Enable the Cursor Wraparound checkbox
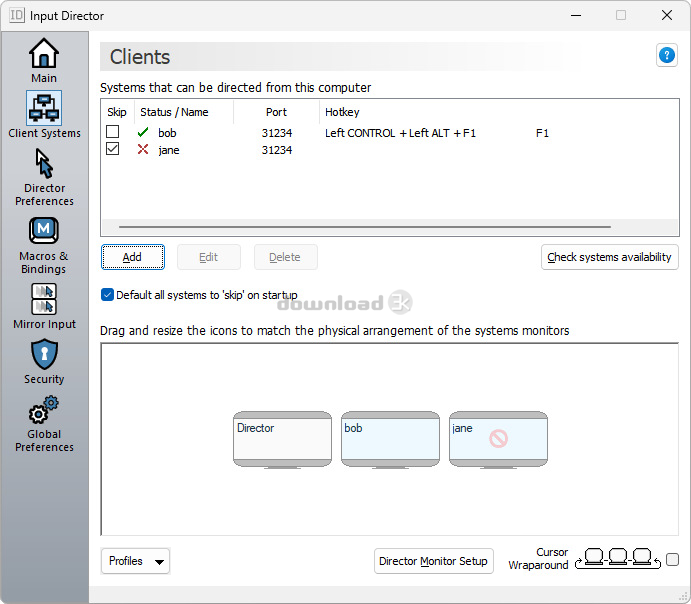The image size is (691, 604). point(672,560)
